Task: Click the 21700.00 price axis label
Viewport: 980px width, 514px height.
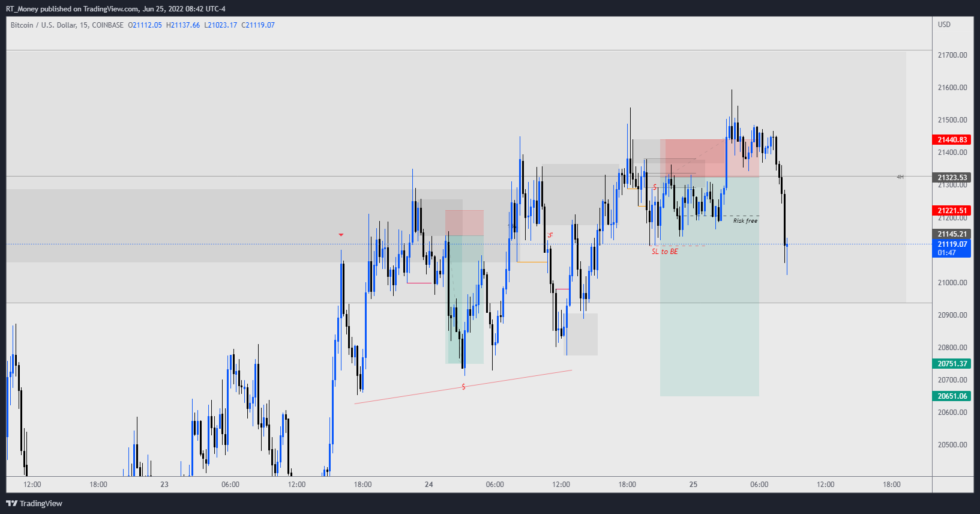Action: (952, 55)
